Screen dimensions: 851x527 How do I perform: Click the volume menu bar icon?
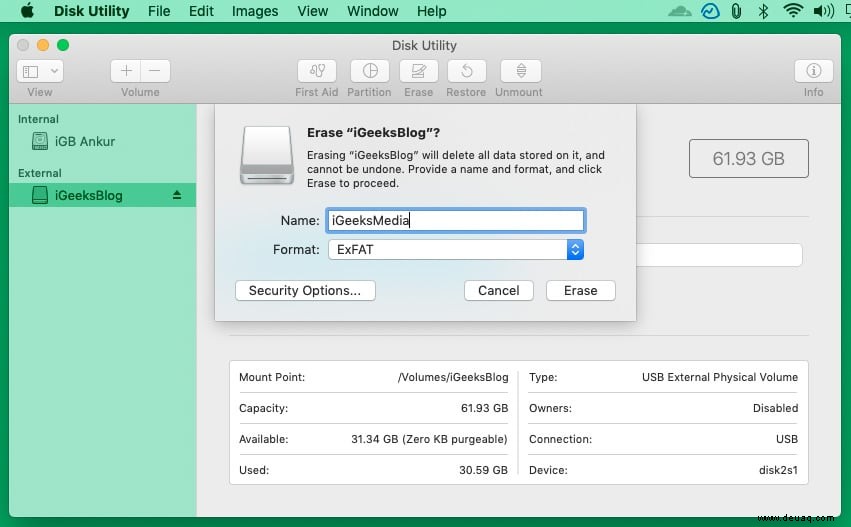(823, 11)
